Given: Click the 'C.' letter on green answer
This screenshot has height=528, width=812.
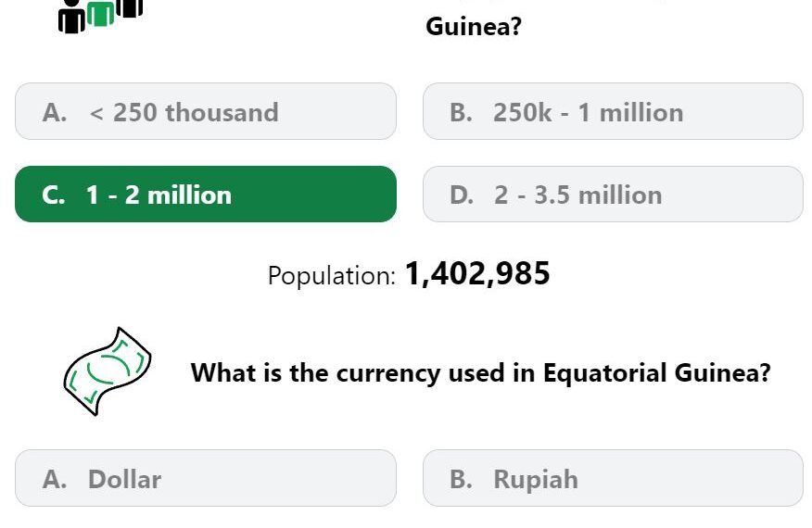Looking at the screenshot, I should pos(54,195).
